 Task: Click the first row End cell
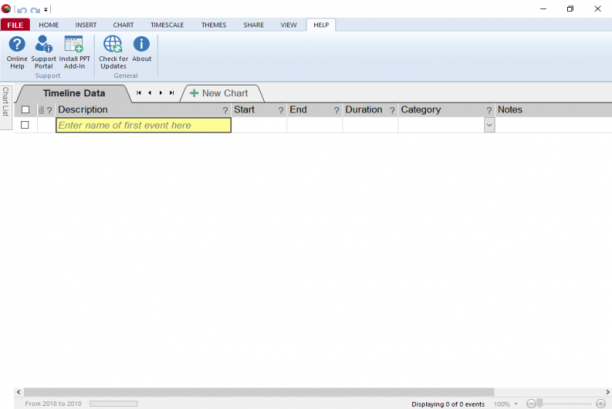pyautogui.click(x=315, y=125)
